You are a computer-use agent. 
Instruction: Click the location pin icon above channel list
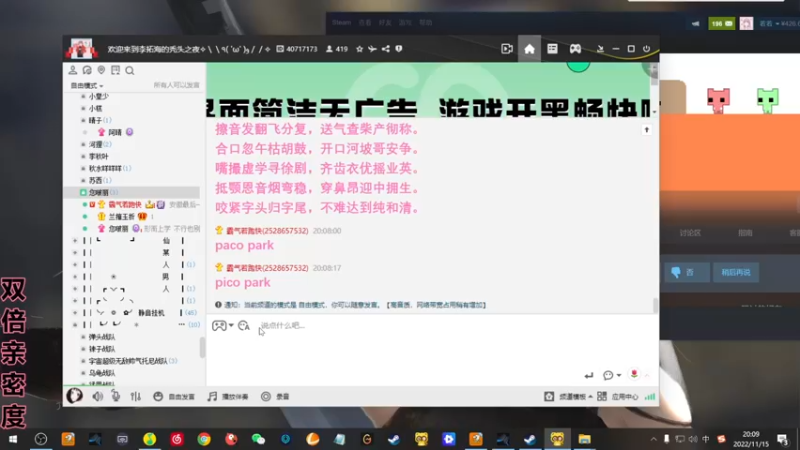[102, 70]
